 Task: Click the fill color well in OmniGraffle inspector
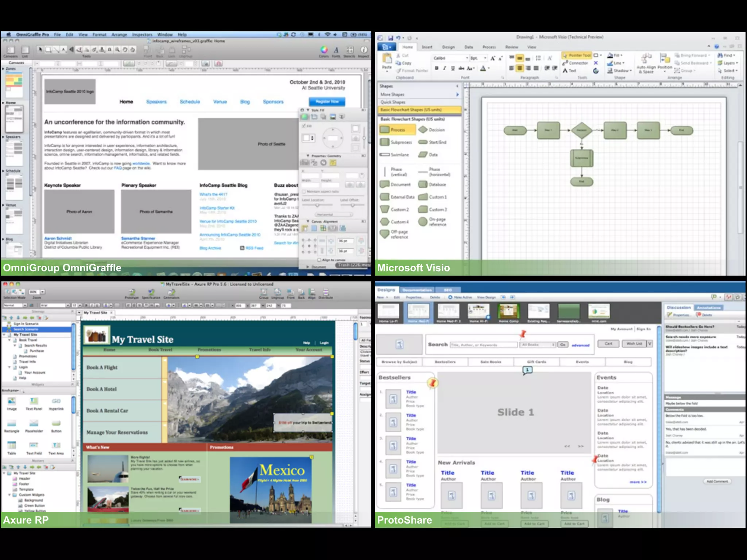306,138
